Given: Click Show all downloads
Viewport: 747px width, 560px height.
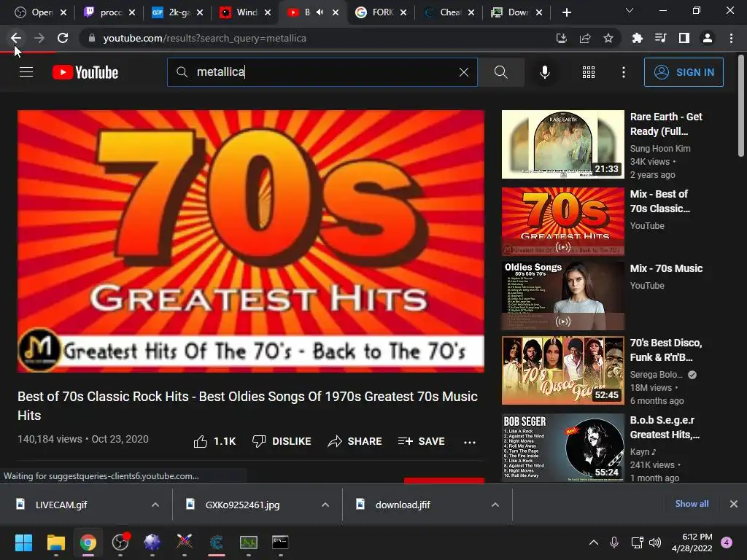Looking at the screenshot, I should point(692,504).
